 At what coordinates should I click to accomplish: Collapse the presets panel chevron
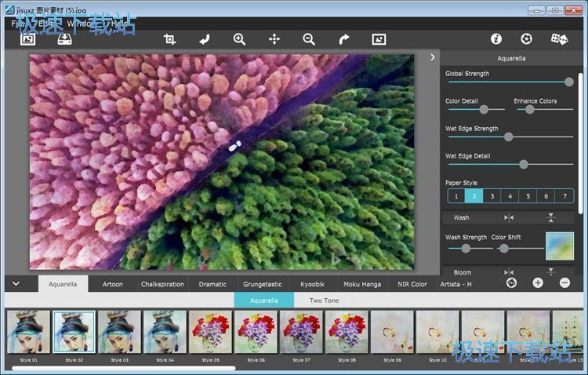tap(16, 283)
